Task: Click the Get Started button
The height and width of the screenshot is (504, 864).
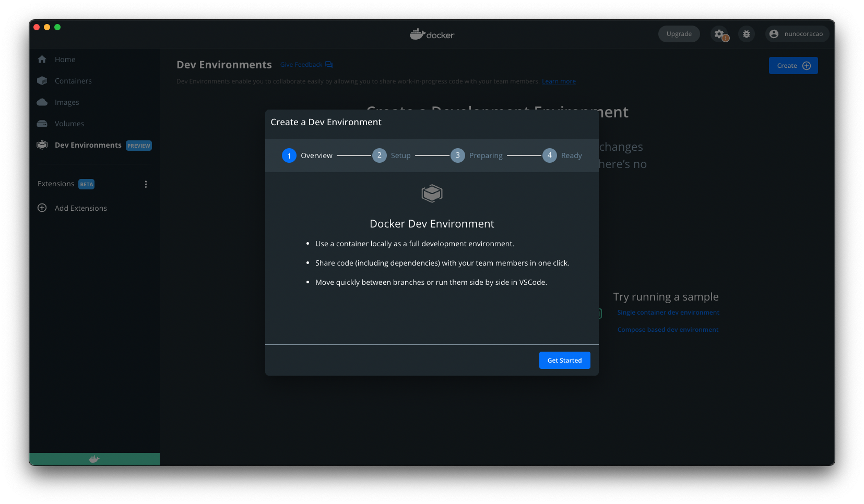Action: [x=564, y=360]
